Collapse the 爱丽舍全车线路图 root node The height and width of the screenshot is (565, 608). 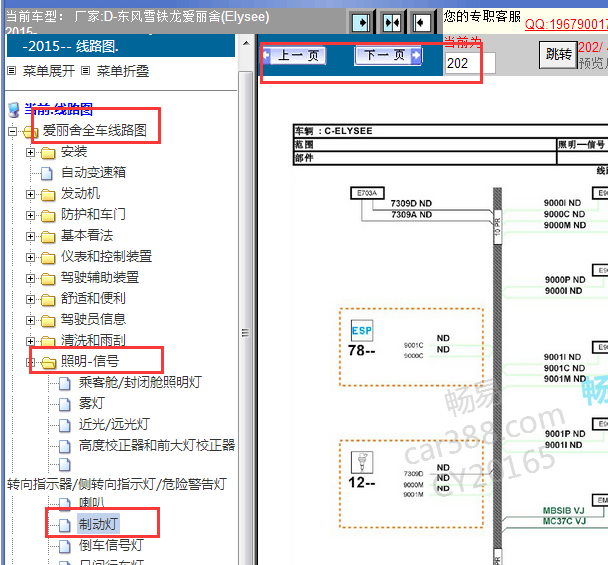click(12, 131)
